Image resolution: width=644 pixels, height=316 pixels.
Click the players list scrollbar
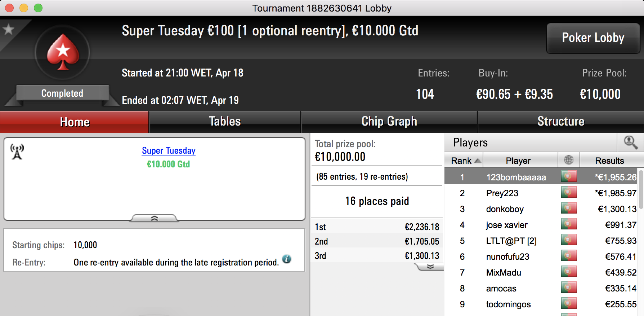641,188
